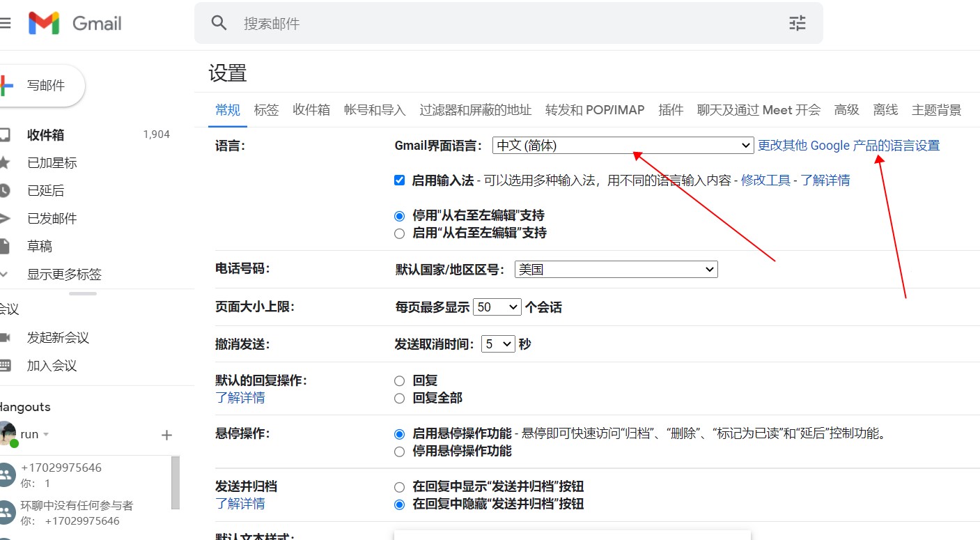Screen dimensions: 980x540
Task: Select the 回复 default reply radio button
Action: coord(399,381)
